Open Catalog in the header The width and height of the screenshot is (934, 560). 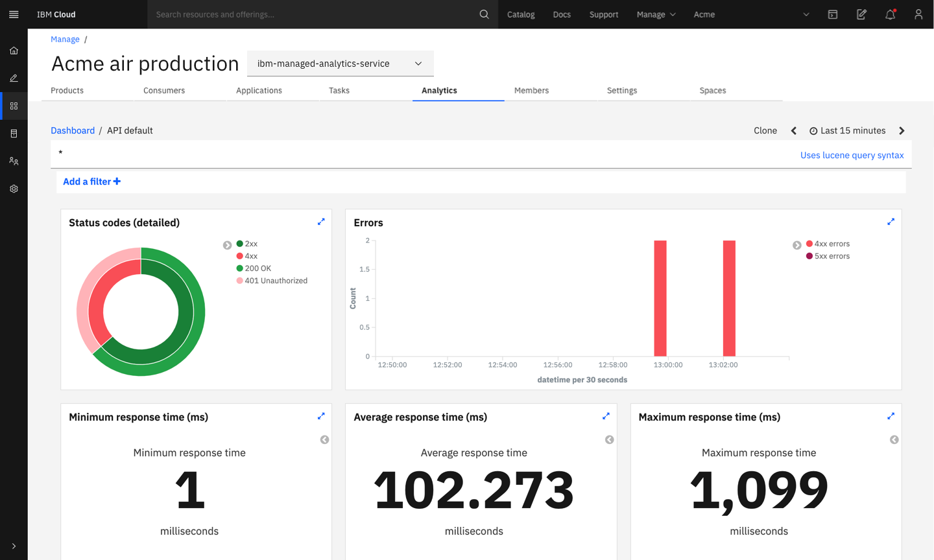(x=521, y=14)
